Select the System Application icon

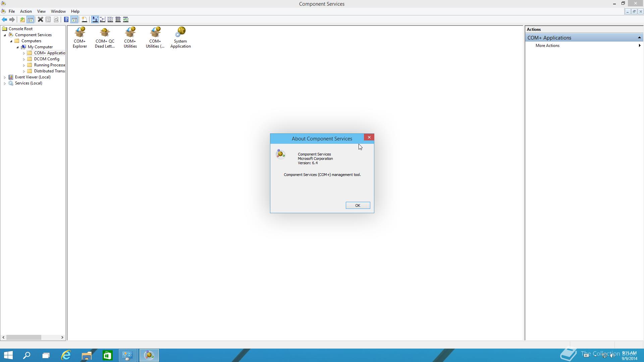180,38
